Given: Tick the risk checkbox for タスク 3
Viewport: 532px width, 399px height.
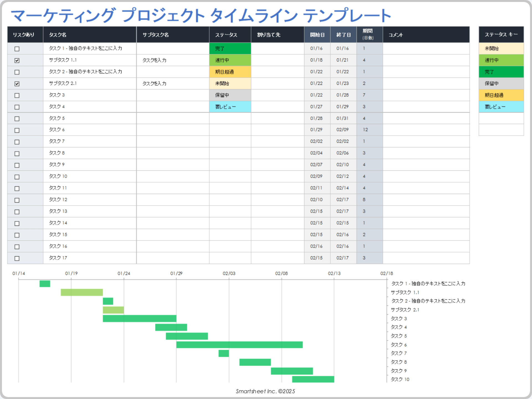Looking at the screenshot, I should 17,95.
